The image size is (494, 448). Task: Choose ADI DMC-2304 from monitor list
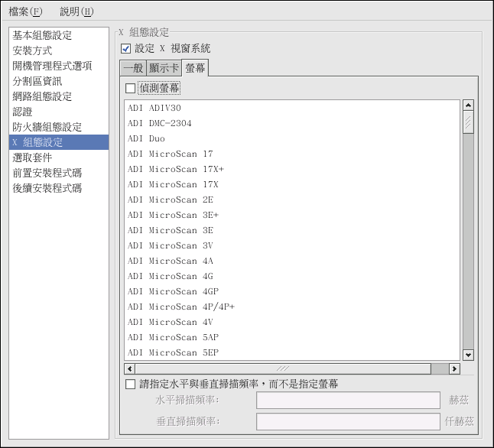coord(160,123)
